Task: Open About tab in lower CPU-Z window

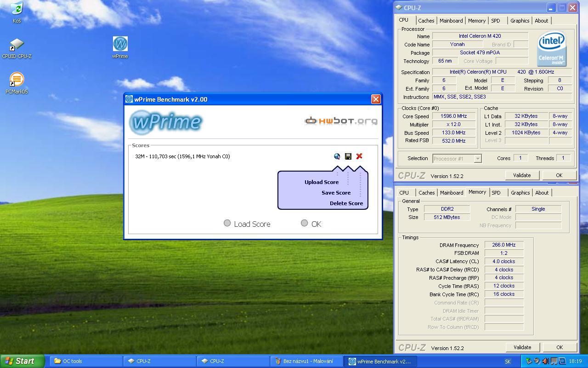Action: [542, 193]
